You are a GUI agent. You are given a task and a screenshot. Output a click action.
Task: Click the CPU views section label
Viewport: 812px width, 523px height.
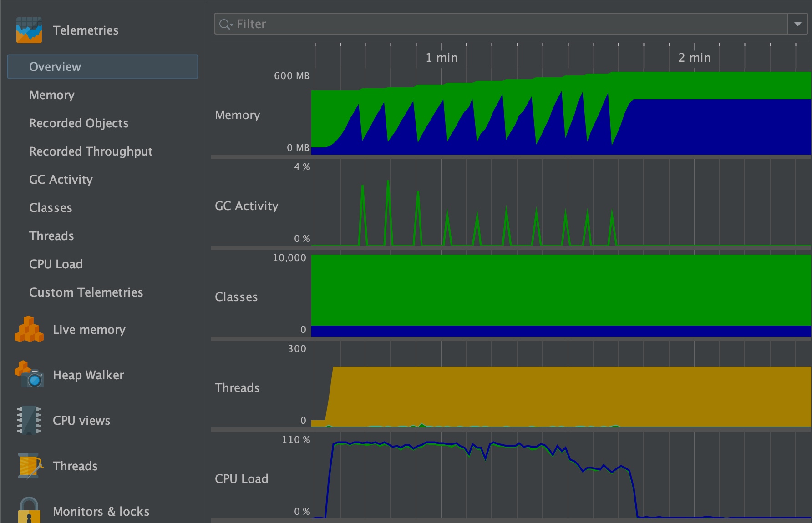click(x=81, y=421)
